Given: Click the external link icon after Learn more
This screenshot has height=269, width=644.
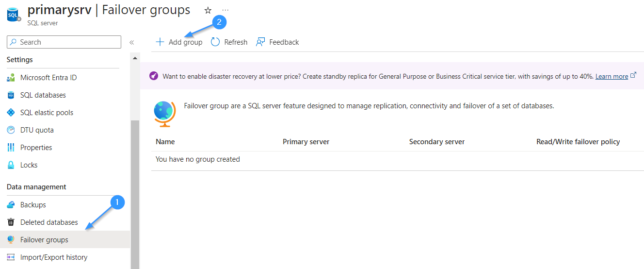Looking at the screenshot, I should (x=633, y=76).
